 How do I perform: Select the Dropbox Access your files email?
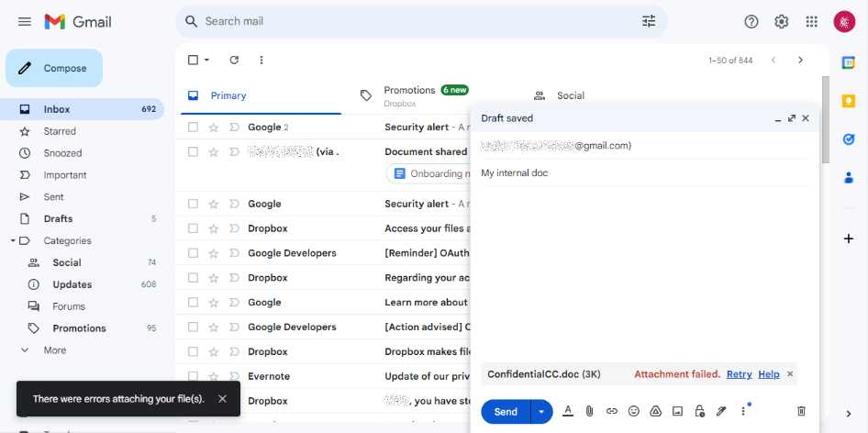193,228
